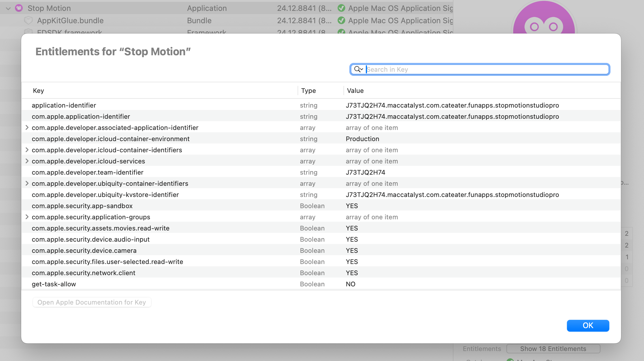Select com.apple.security.app-sandbox key

82,206
